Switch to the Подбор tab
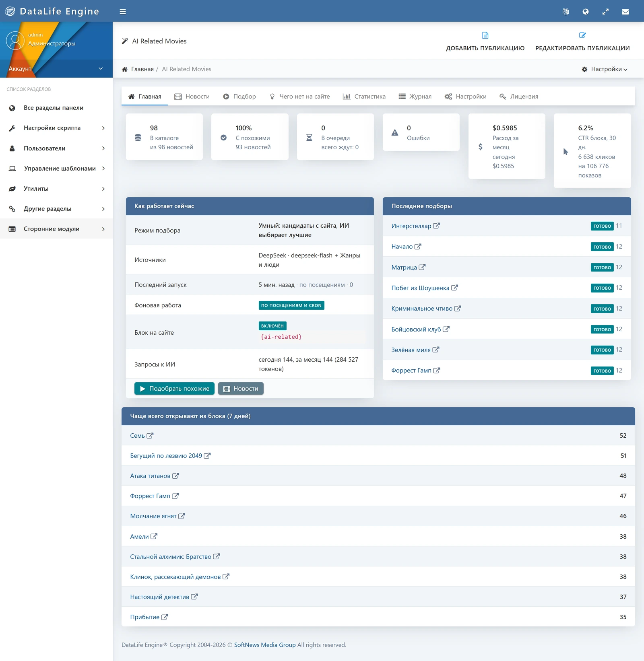 (x=239, y=97)
